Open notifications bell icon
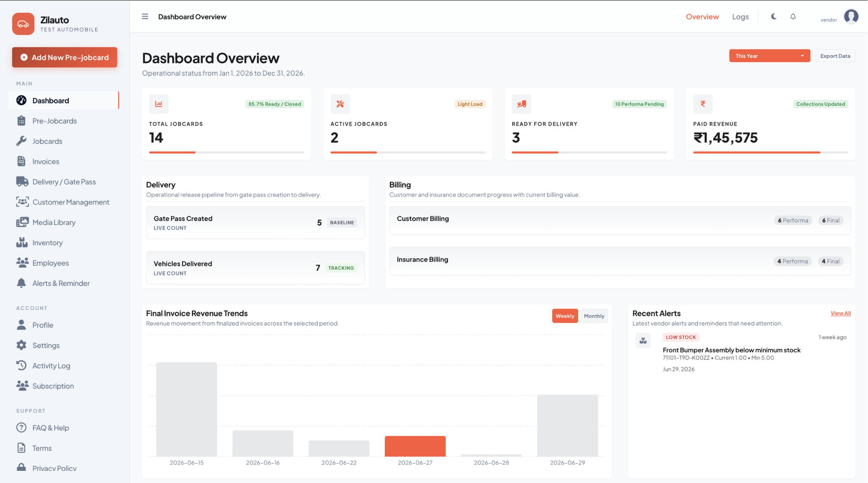This screenshot has width=868, height=483. tap(793, 17)
